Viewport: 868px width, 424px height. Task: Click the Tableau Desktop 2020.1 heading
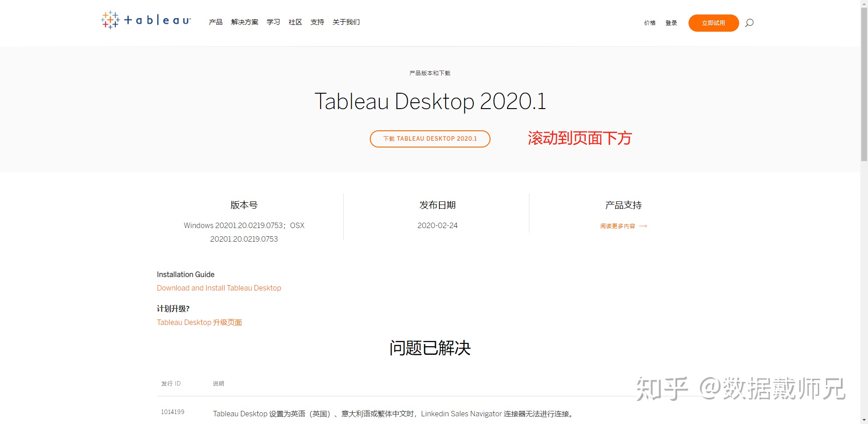(430, 101)
